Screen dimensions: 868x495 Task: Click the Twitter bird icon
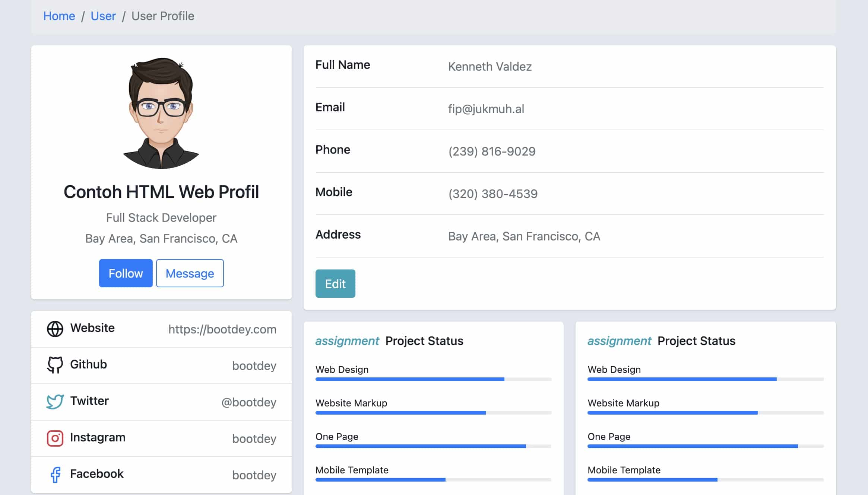tap(55, 402)
